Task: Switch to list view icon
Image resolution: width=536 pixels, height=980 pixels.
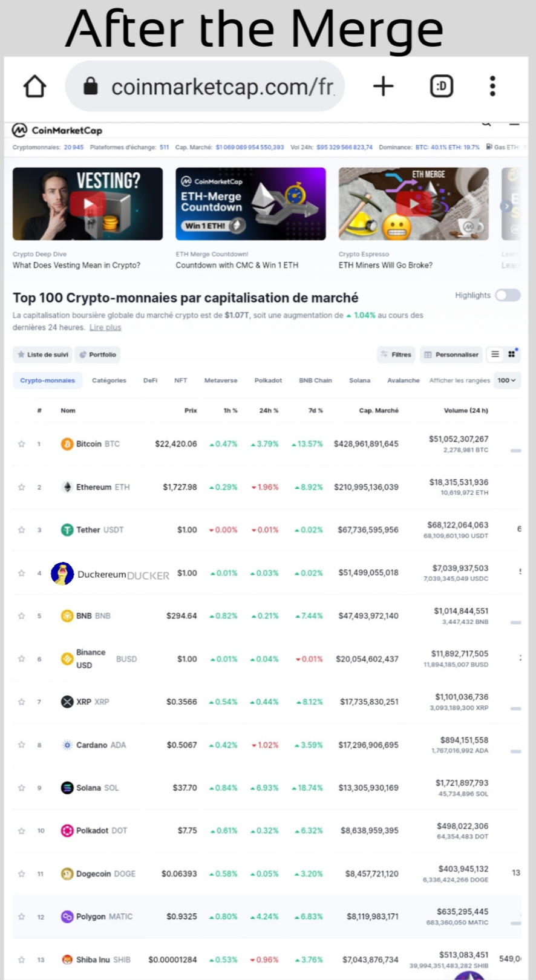Action: [495, 354]
